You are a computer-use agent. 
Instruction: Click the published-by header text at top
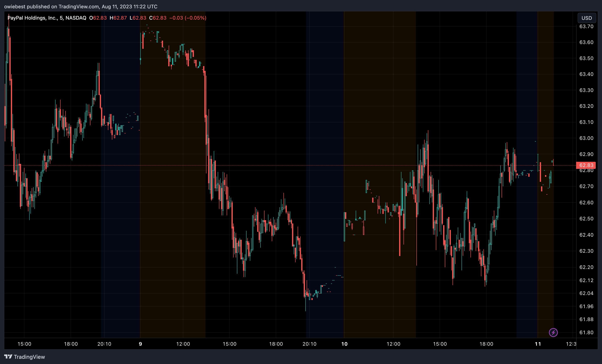tap(81, 7)
